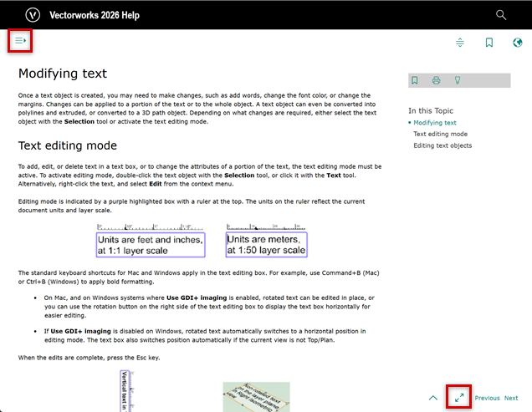Click the globe language icon

tap(517, 43)
